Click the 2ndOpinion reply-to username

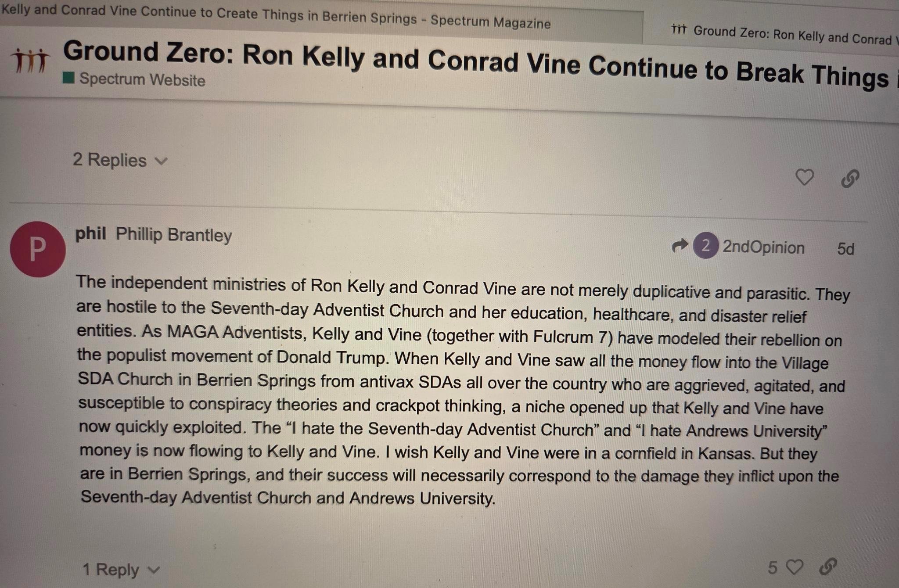click(763, 247)
